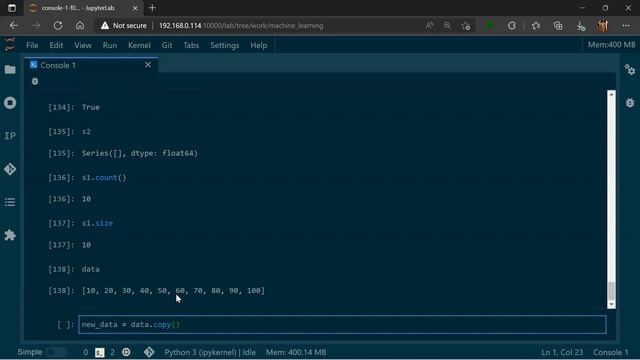Click the Not secure site warning
The height and width of the screenshot is (360, 640).
124,25
